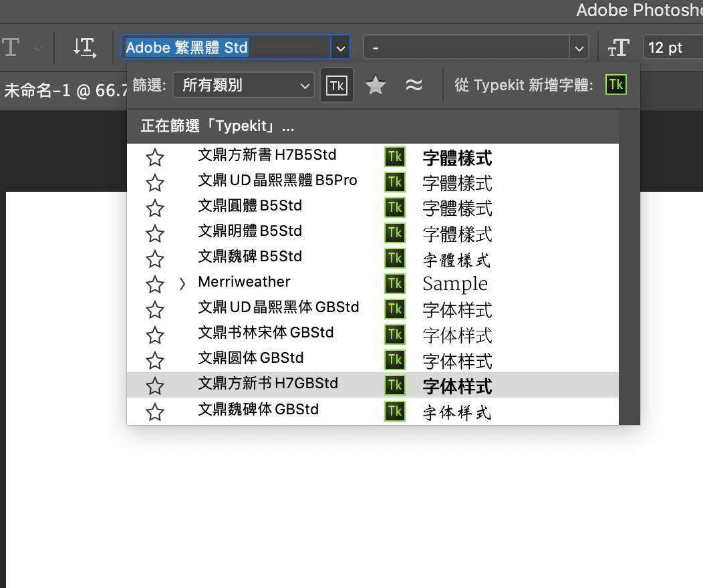Click Tk icon for 文鼎方新书 H7GBStd
The image size is (703, 588).
click(395, 385)
